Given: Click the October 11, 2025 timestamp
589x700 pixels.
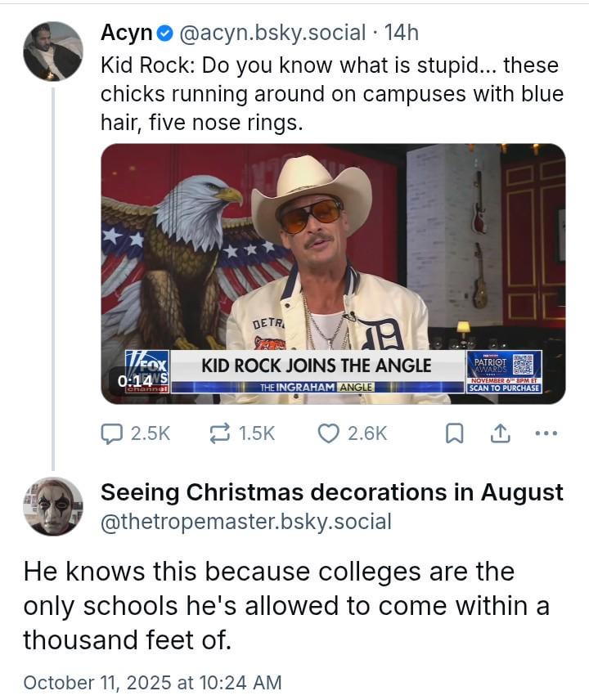Looking at the screenshot, I should click(152, 681).
